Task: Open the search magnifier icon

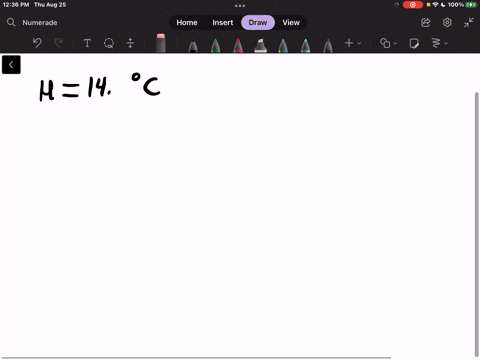Action: click(x=11, y=23)
